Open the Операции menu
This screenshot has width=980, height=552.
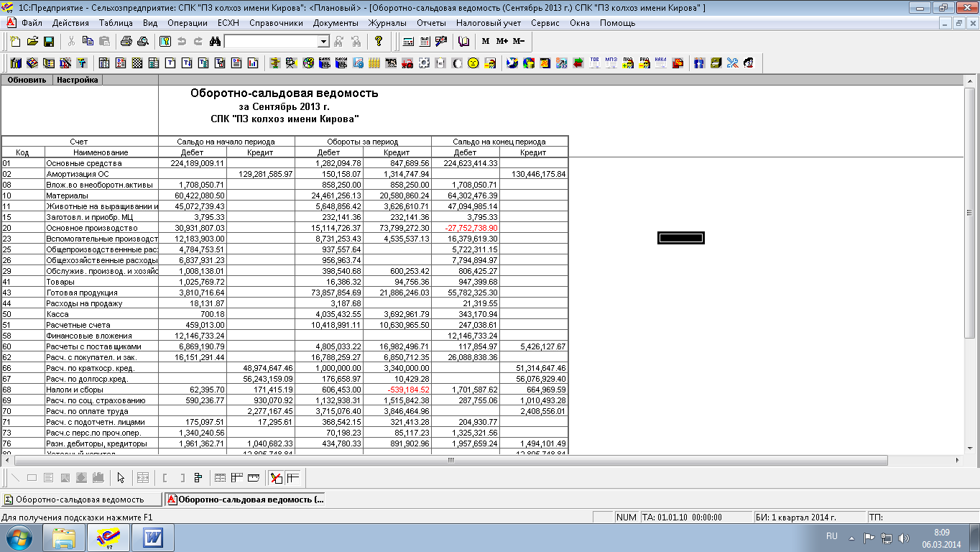187,23
